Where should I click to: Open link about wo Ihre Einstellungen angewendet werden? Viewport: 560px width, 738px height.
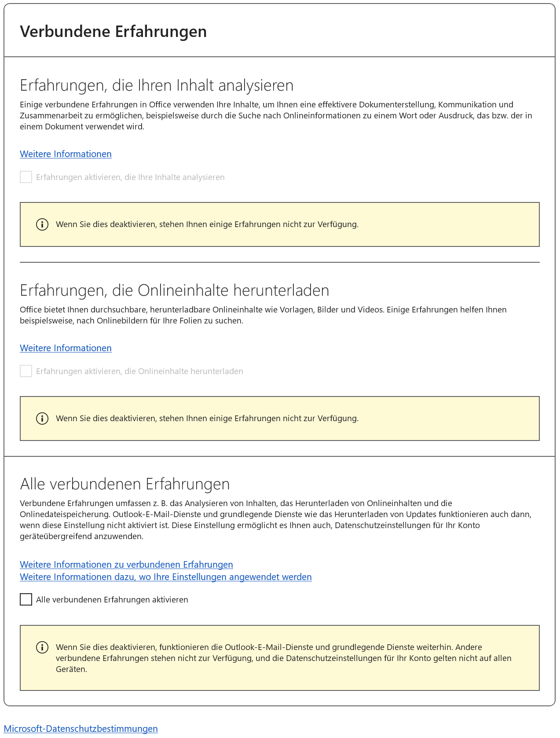[x=166, y=577]
